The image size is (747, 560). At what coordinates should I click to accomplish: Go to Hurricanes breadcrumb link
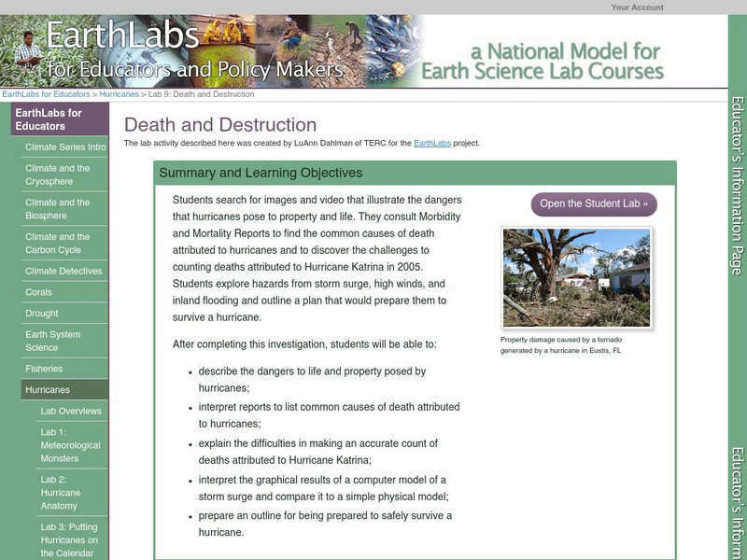[119, 94]
